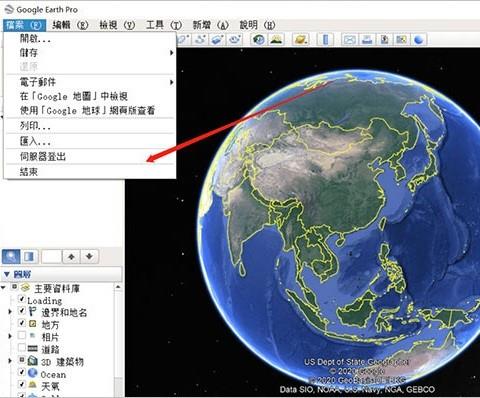Open the 儲存 submenu arrow
This screenshot has width=480, height=398.
(x=171, y=53)
